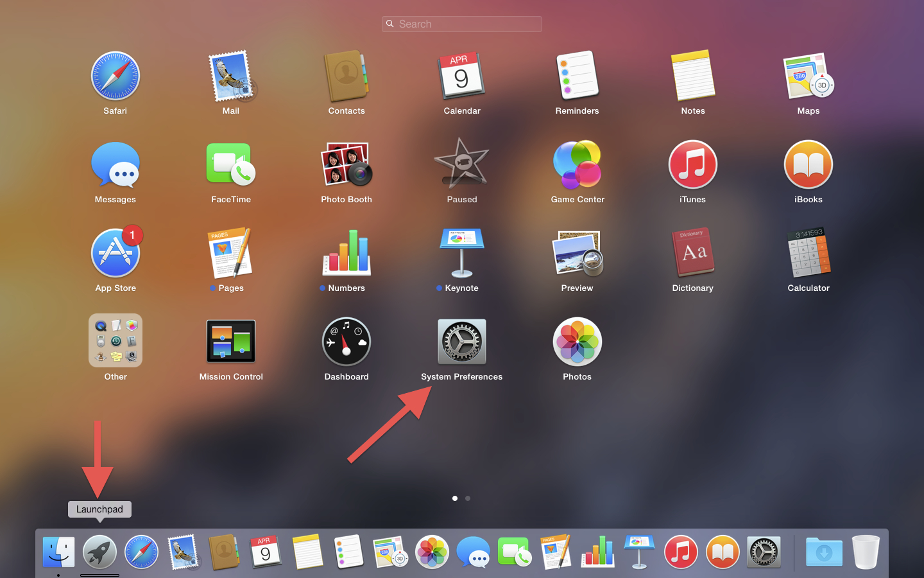The image size is (924, 578).
Task: Select the first Launchpad page dot
Action: [x=455, y=498]
